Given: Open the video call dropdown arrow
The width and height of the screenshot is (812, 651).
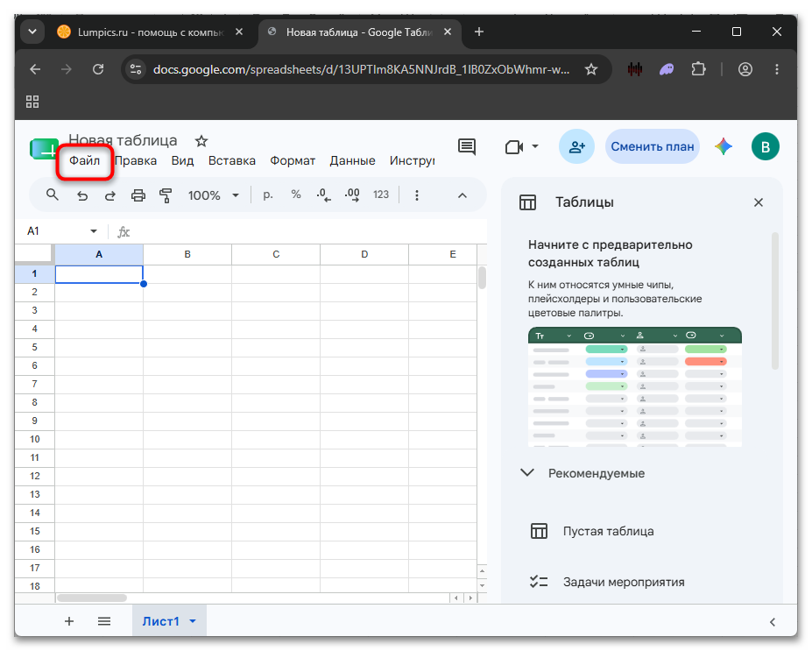Looking at the screenshot, I should point(535,146).
